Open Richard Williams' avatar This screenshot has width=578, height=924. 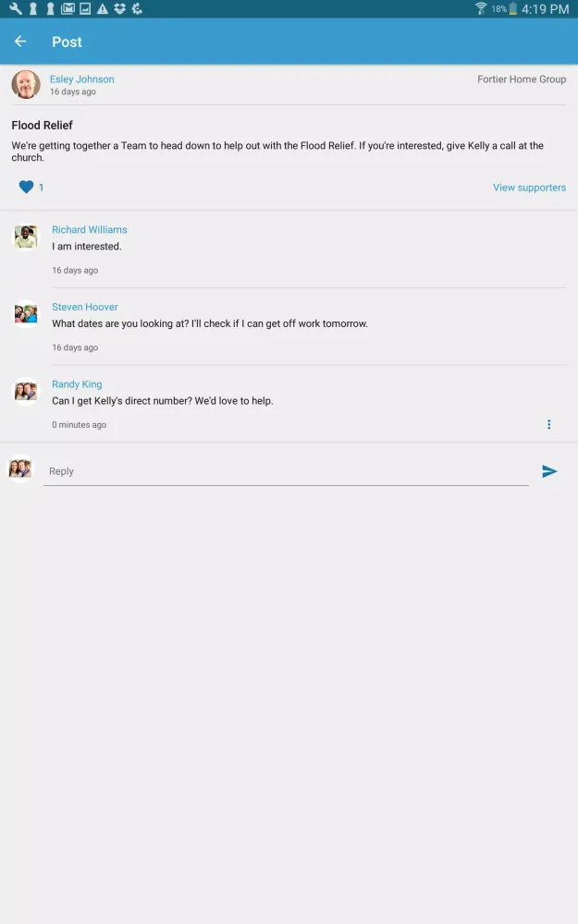[x=26, y=237]
